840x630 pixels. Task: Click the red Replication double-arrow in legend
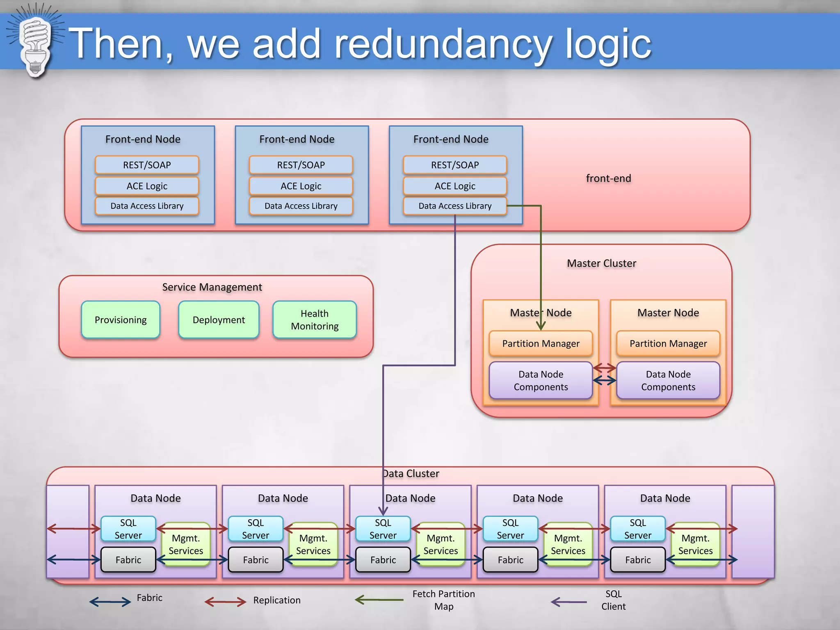225,602
